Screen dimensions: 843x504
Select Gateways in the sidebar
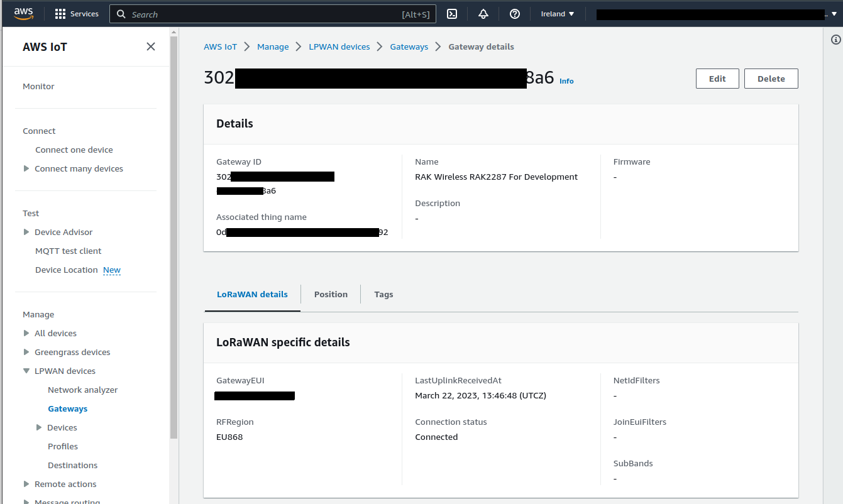click(x=68, y=408)
